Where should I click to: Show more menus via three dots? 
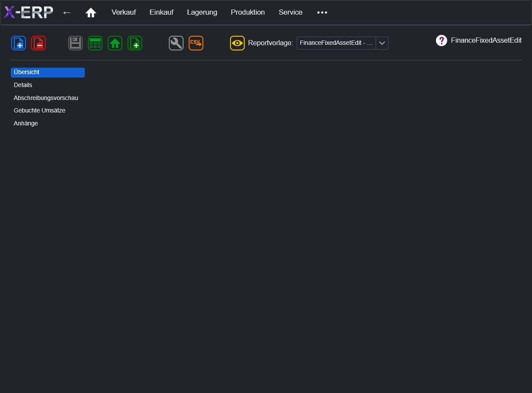pos(322,12)
